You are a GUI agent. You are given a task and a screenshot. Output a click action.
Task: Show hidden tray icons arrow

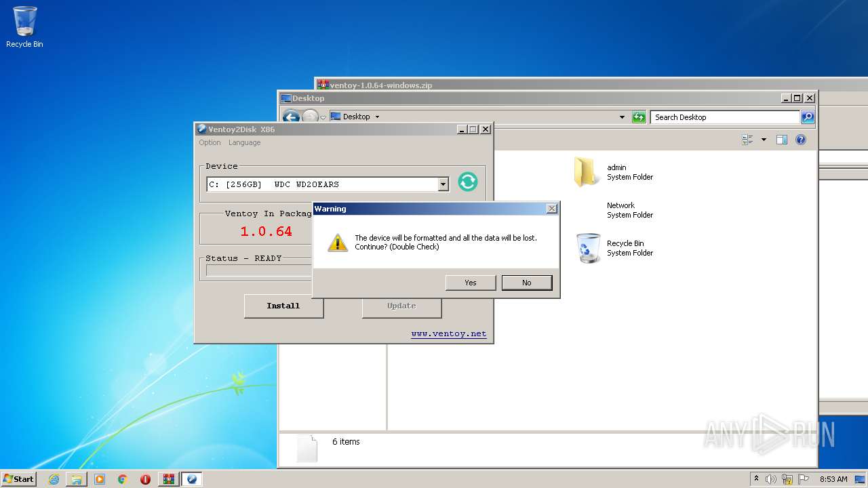pos(756,479)
